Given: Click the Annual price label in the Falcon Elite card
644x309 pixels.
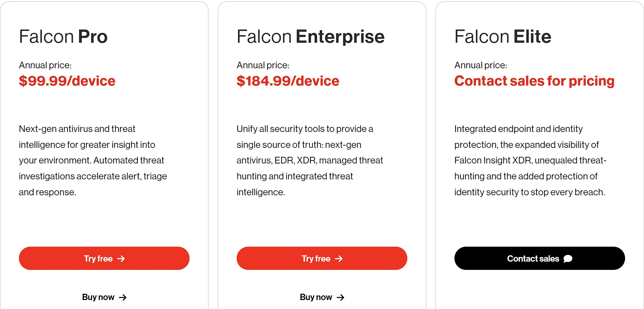Looking at the screenshot, I should tap(481, 65).
